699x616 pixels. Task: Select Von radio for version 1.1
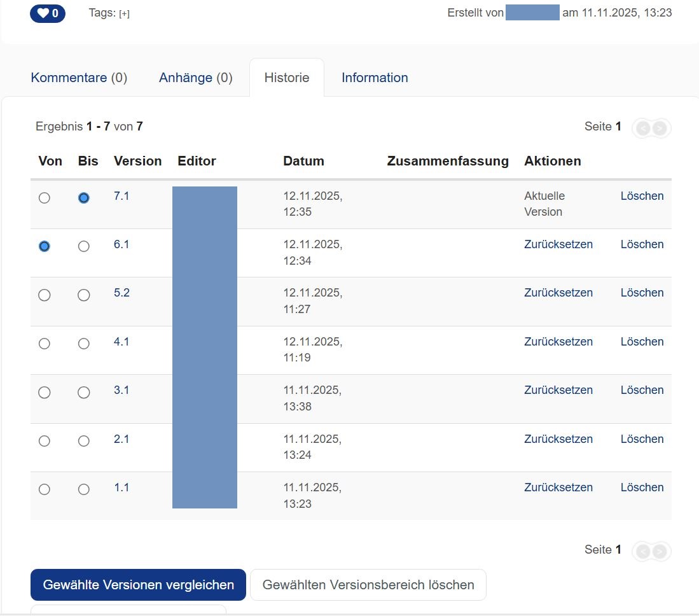point(45,489)
